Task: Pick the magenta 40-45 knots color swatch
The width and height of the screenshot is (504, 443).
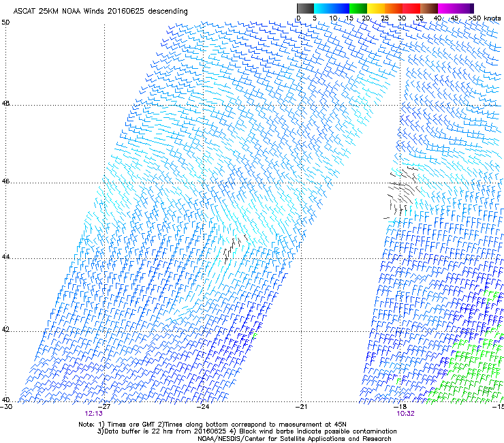Action: click(447, 8)
